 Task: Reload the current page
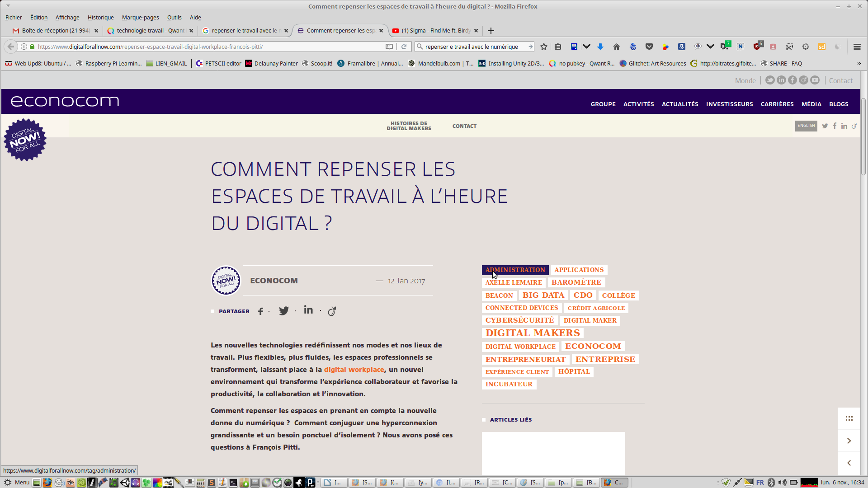click(404, 47)
